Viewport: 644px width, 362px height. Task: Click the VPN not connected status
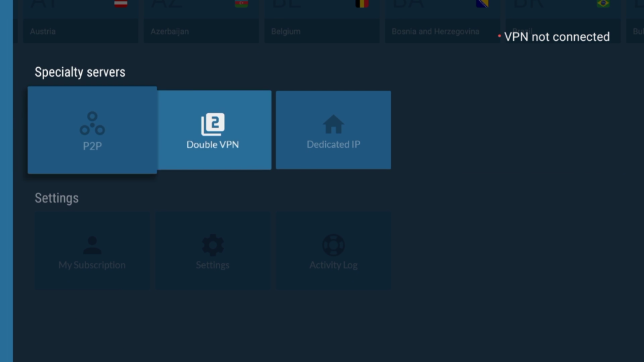click(553, 37)
